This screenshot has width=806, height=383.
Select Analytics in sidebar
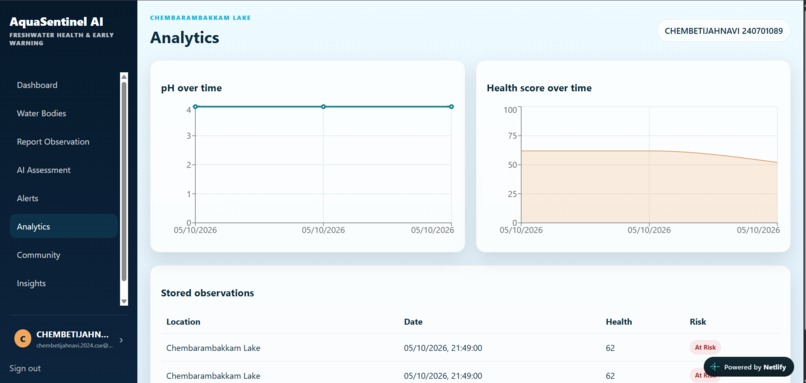tap(64, 226)
